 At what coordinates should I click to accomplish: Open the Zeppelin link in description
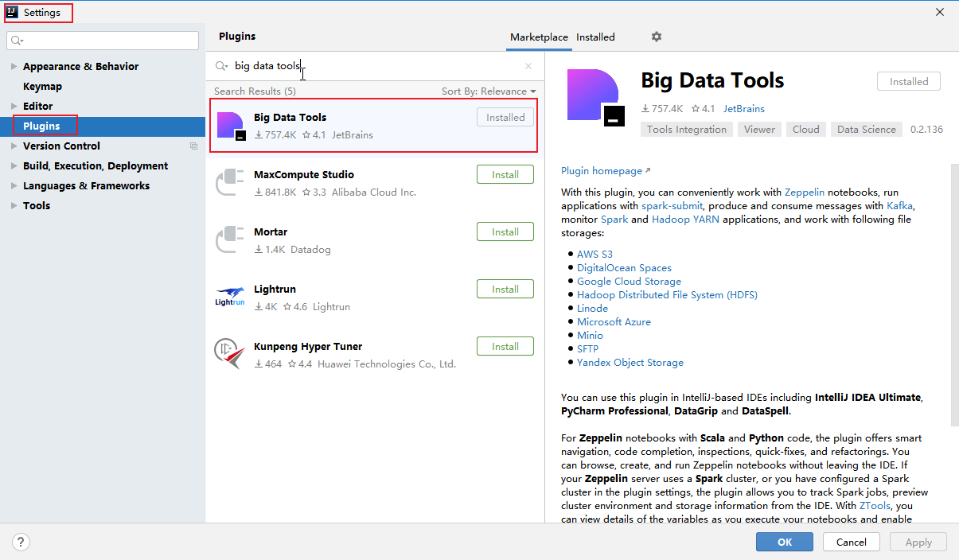pos(805,192)
